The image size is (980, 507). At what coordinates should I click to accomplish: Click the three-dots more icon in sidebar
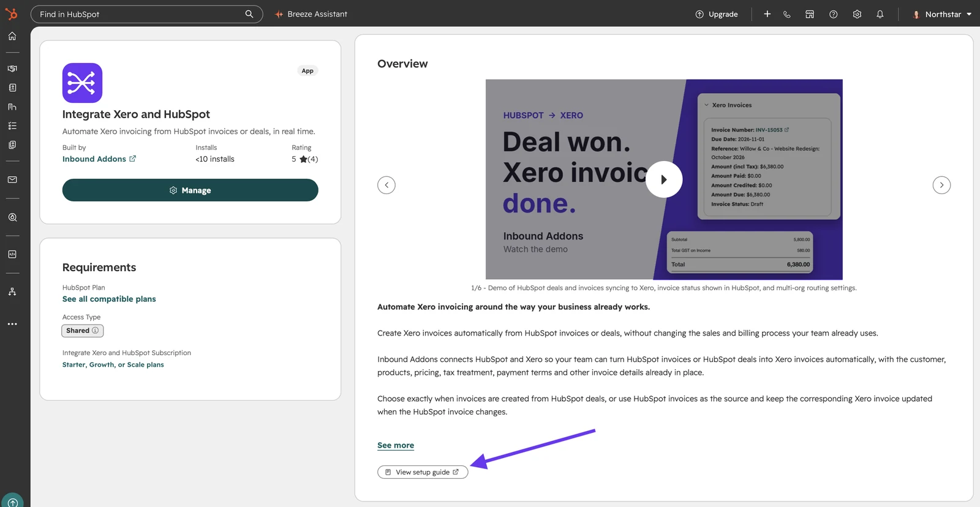pyautogui.click(x=12, y=324)
